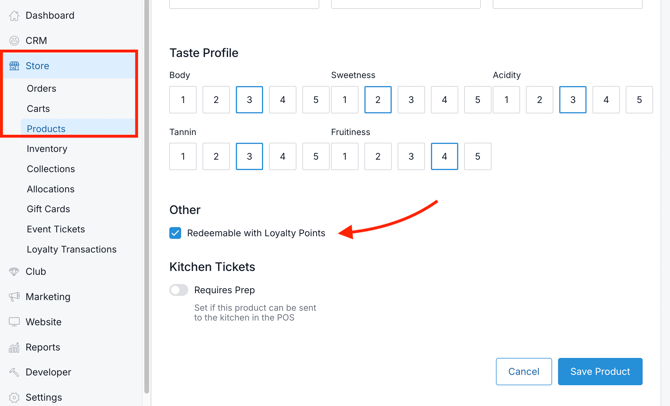Click the Store shop icon
Viewport: 670px width, 406px height.
[x=14, y=66]
